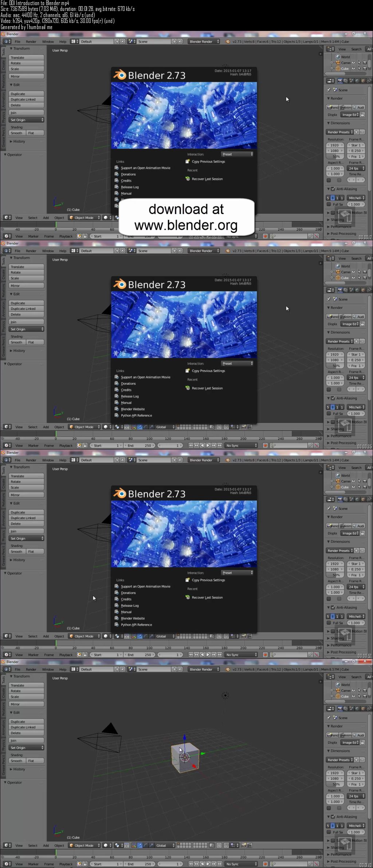Click resolution Y 1080 slider in third frame
The width and height of the screenshot is (373, 868).
pyautogui.click(x=334, y=569)
